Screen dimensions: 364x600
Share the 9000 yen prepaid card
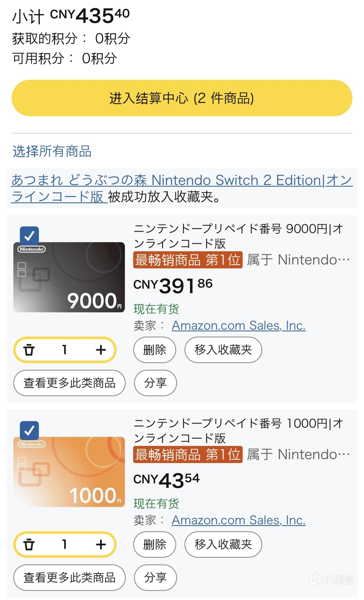point(155,383)
